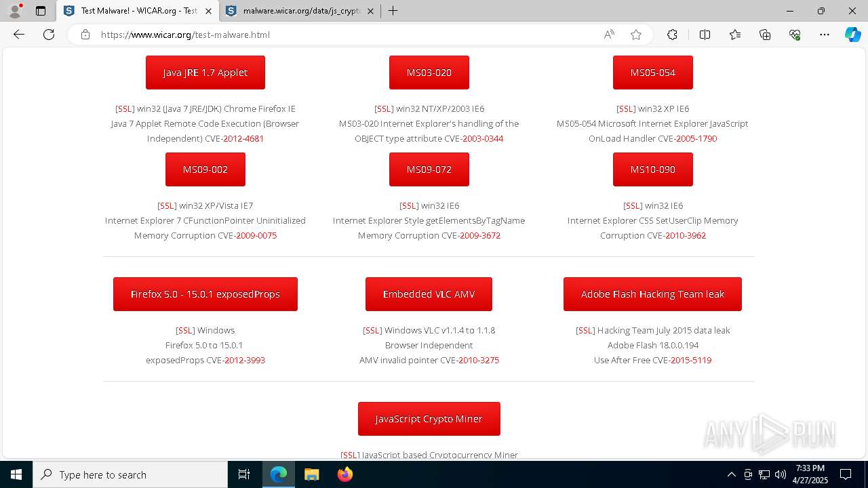Viewport: 868px width, 488px height.
Task: Open the Extensions puzzle icon
Action: [x=672, y=35]
